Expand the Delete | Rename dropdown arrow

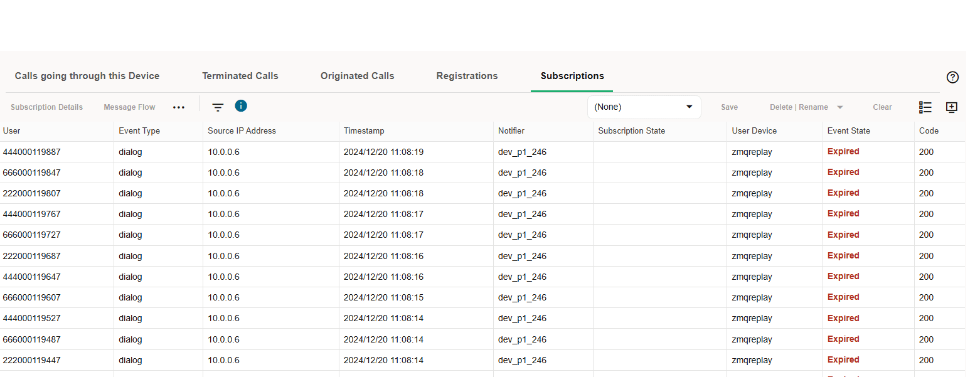click(x=839, y=107)
